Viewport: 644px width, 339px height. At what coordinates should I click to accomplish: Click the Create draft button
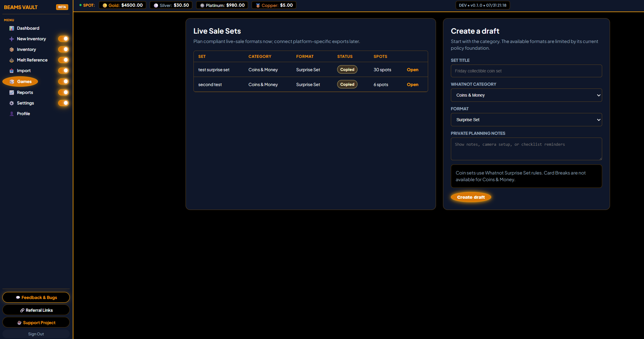click(x=471, y=197)
